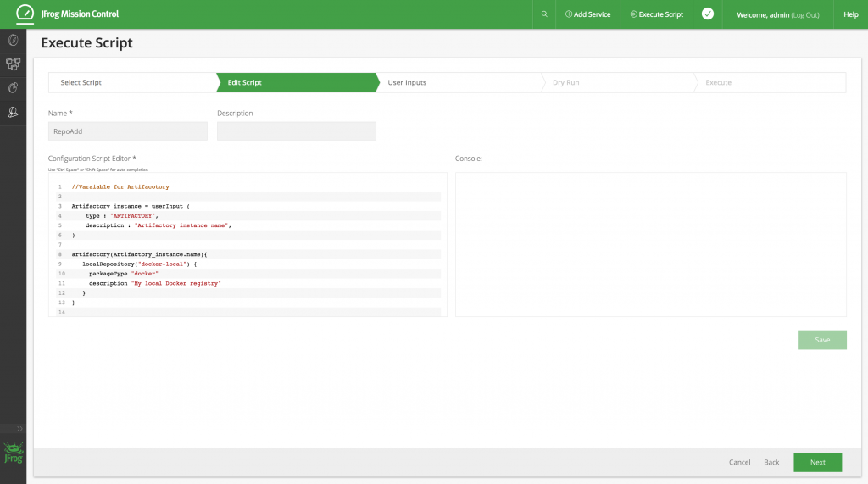The image size is (868, 484).
Task: Click the Log Out link
Action: [x=805, y=15]
